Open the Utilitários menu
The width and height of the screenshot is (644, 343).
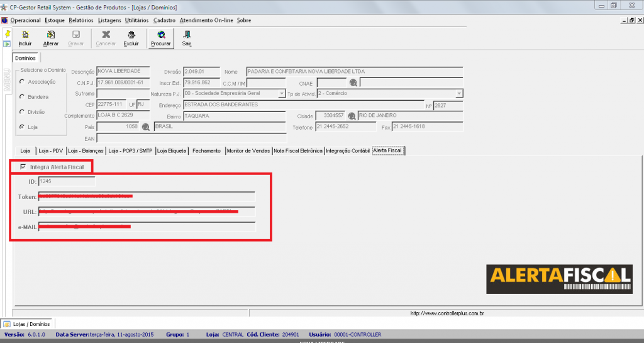coord(136,20)
